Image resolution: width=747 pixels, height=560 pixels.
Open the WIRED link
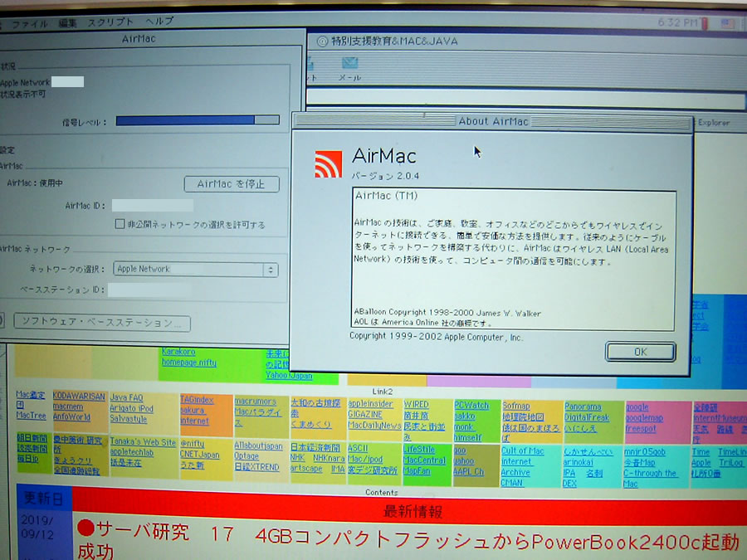tap(416, 404)
